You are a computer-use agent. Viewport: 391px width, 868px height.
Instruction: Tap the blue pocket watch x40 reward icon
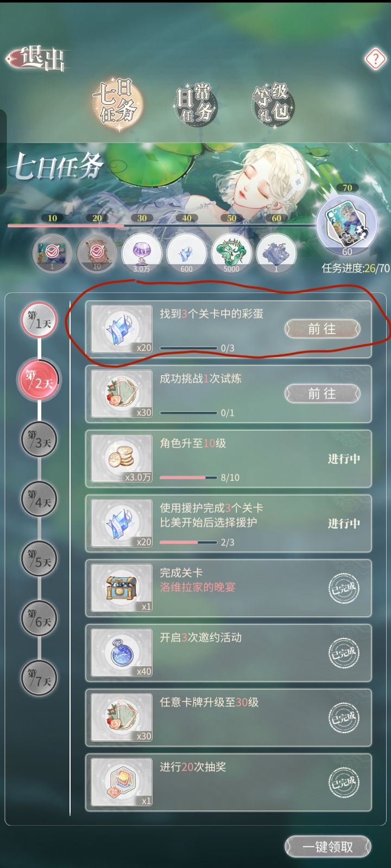(x=122, y=653)
